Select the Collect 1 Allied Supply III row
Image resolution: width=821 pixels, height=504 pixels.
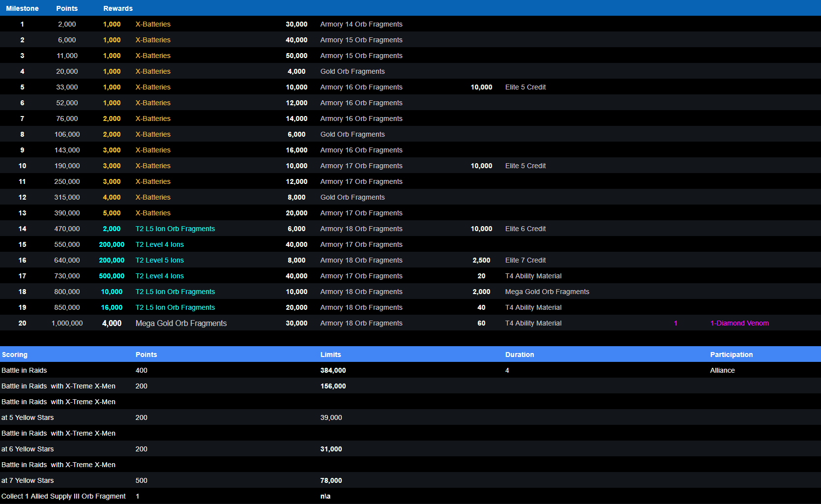(63, 496)
